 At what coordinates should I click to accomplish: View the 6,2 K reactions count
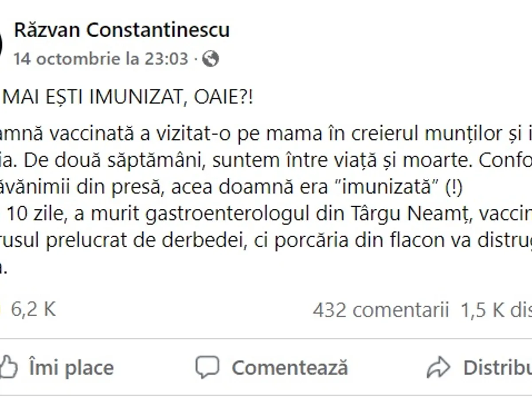click(x=34, y=310)
